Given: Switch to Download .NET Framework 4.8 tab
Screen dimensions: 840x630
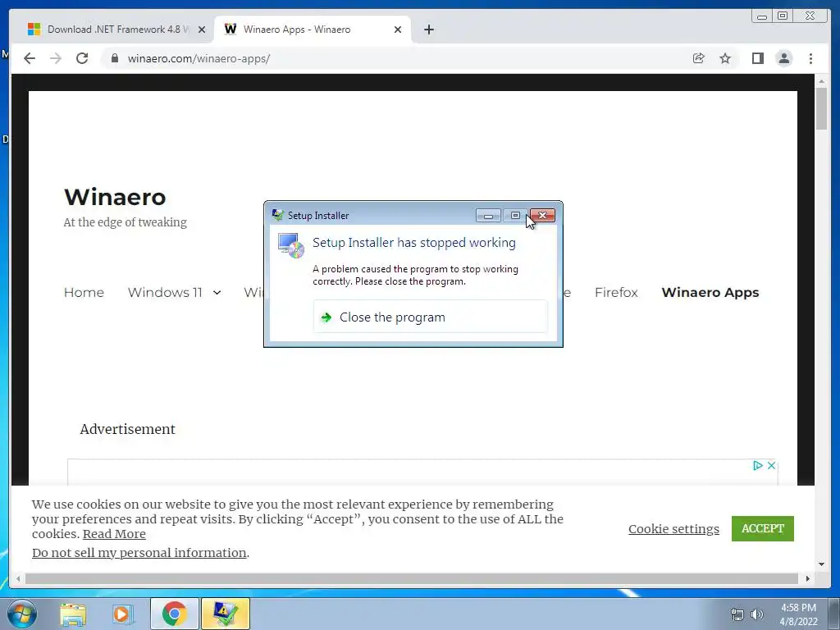Looking at the screenshot, I should [113, 30].
